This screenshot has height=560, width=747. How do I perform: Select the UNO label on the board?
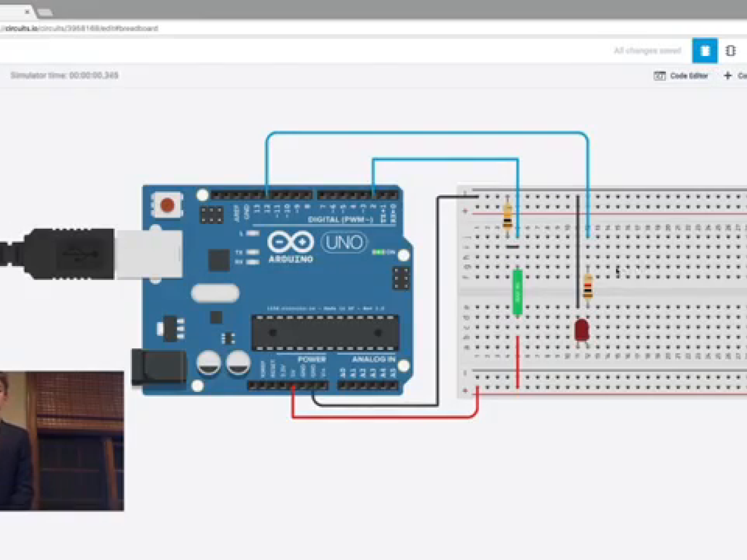click(344, 242)
